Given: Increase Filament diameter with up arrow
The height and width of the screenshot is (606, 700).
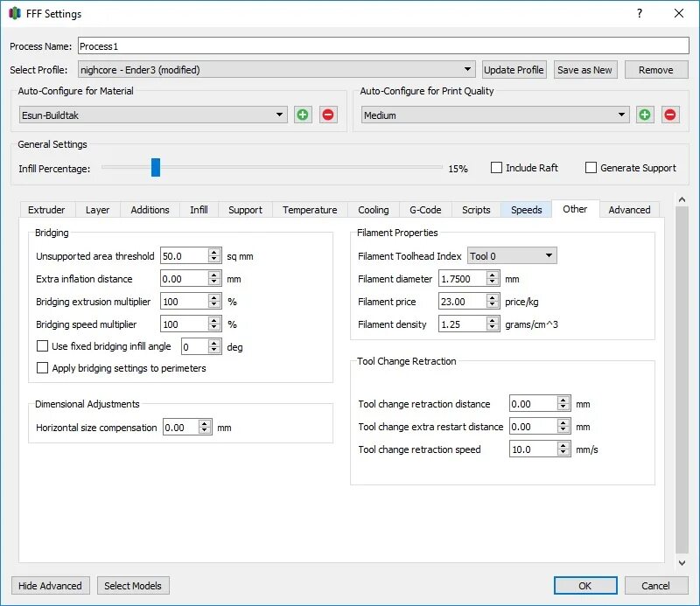Looking at the screenshot, I should tap(493, 275).
